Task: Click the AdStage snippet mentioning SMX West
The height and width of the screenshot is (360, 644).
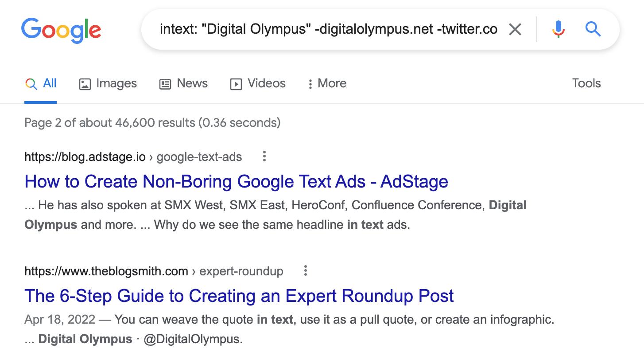Action: click(x=275, y=215)
